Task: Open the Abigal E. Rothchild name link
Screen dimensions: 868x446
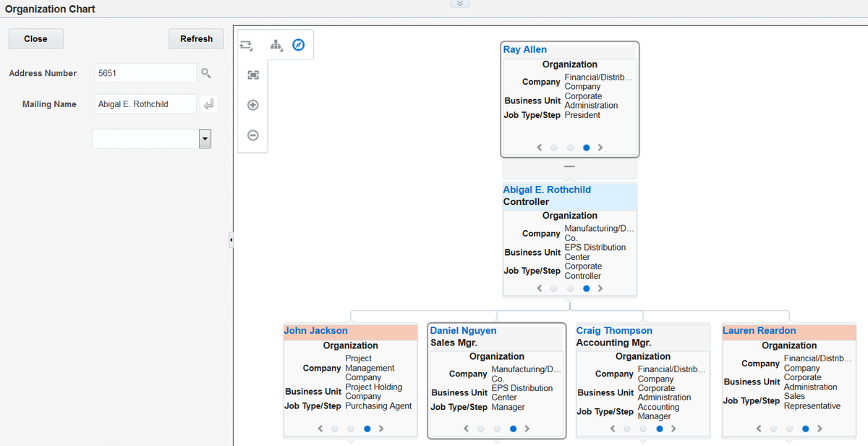Action: (547, 190)
